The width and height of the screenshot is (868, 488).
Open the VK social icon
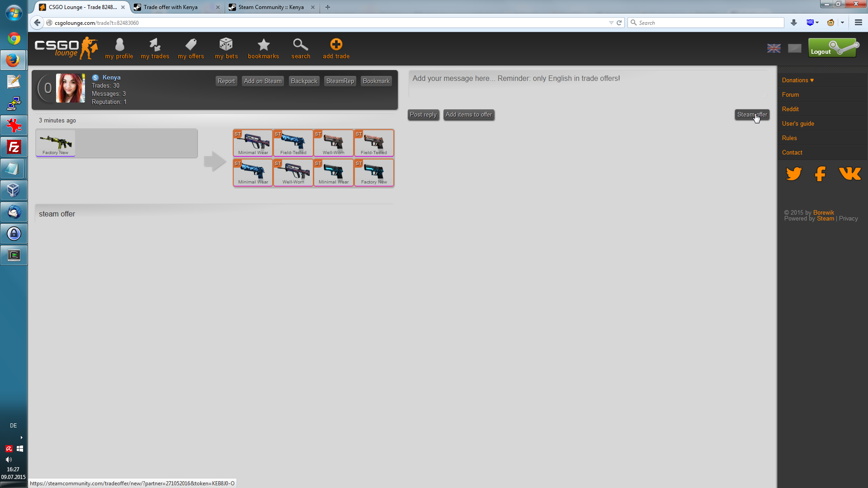click(x=850, y=174)
